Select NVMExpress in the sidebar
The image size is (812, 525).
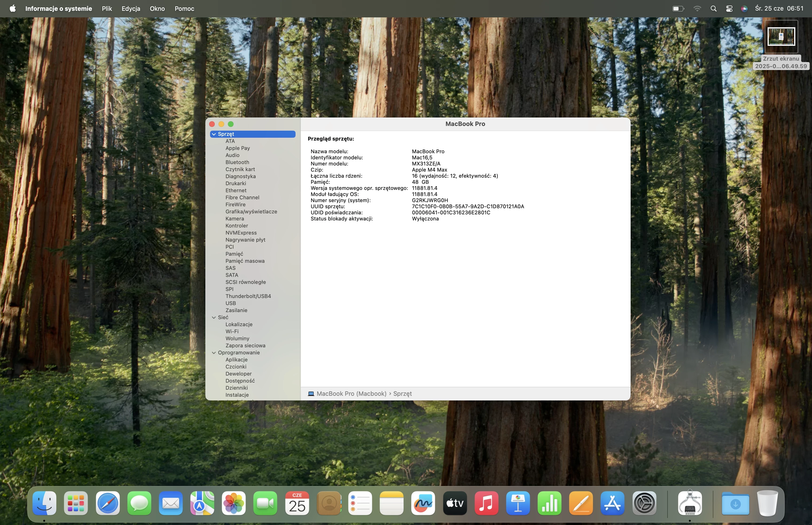pyautogui.click(x=241, y=233)
